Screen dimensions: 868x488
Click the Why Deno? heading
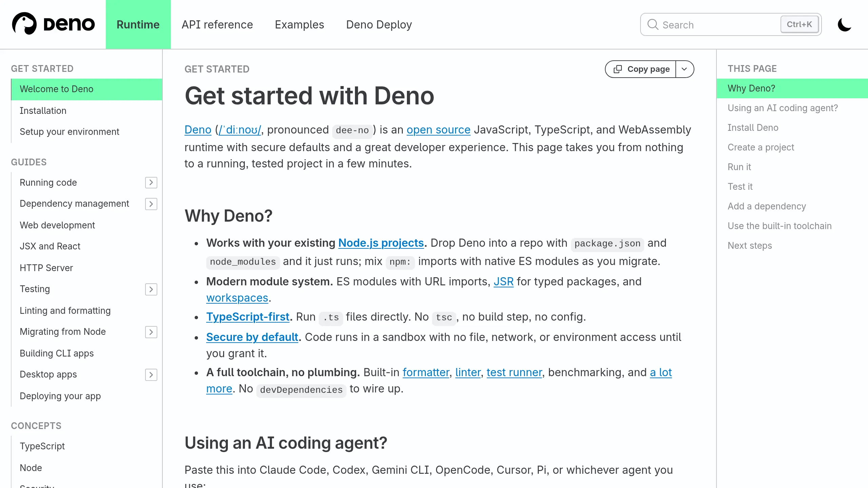229,216
